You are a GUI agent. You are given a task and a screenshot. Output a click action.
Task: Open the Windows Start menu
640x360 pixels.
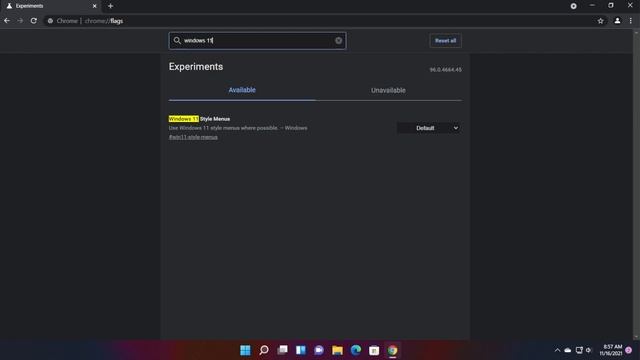point(245,350)
